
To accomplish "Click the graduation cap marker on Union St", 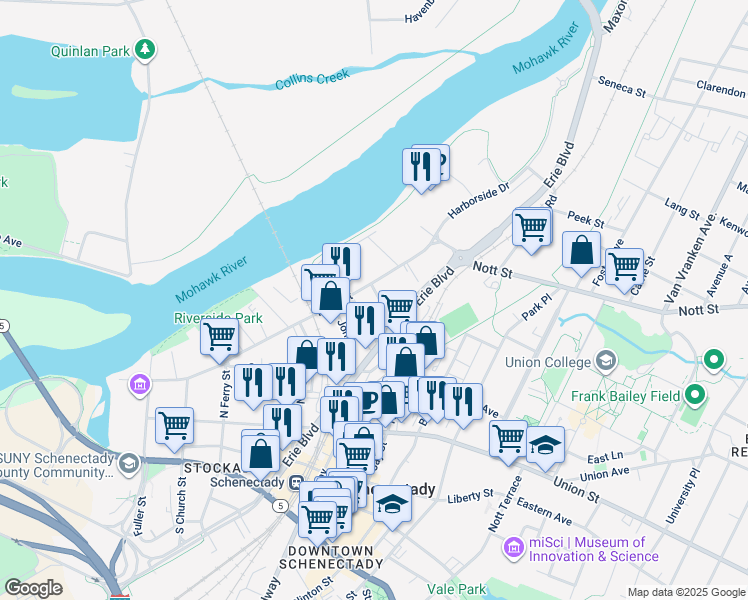I will tap(545, 448).
